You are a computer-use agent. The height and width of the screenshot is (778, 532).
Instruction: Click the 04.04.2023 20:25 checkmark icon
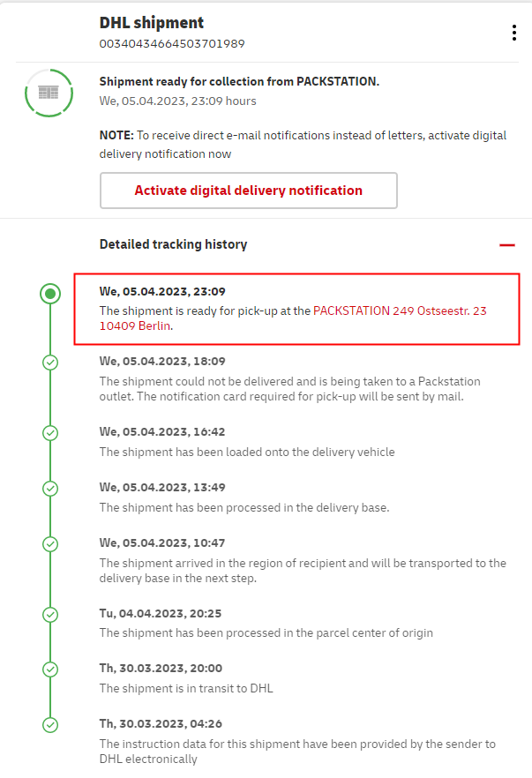50,613
